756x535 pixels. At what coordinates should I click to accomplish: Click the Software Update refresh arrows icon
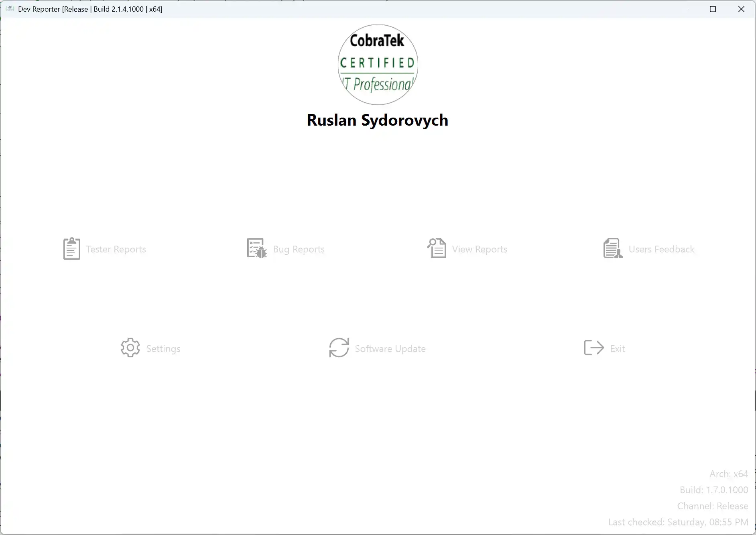click(339, 348)
